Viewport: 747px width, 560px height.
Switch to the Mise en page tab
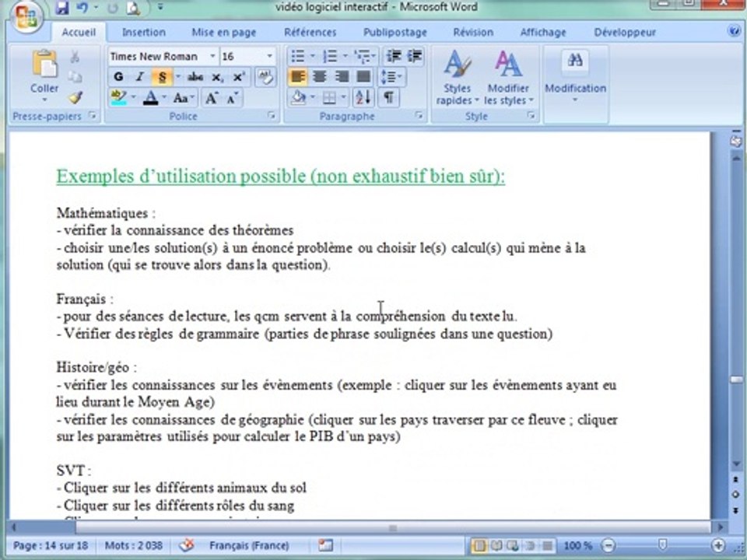click(223, 33)
